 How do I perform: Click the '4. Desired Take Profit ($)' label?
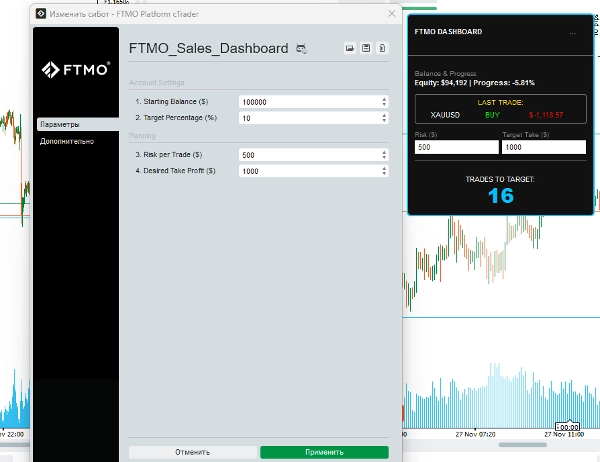pyautogui.click(x=176, y=171)
